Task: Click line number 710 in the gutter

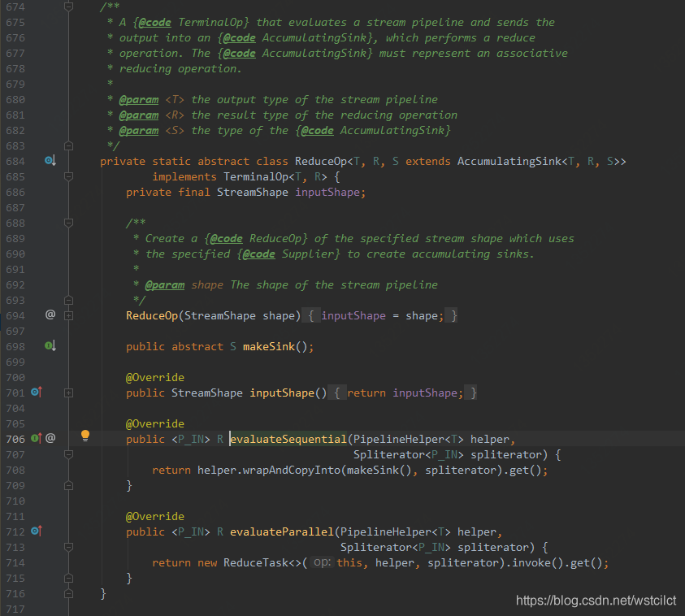Action: pos(15,501)
